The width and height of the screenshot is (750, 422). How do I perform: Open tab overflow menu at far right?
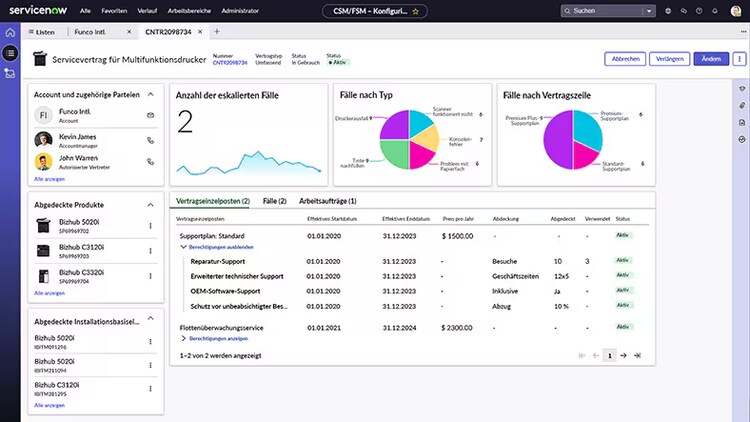pyautogui.click(x=743, y=32)
